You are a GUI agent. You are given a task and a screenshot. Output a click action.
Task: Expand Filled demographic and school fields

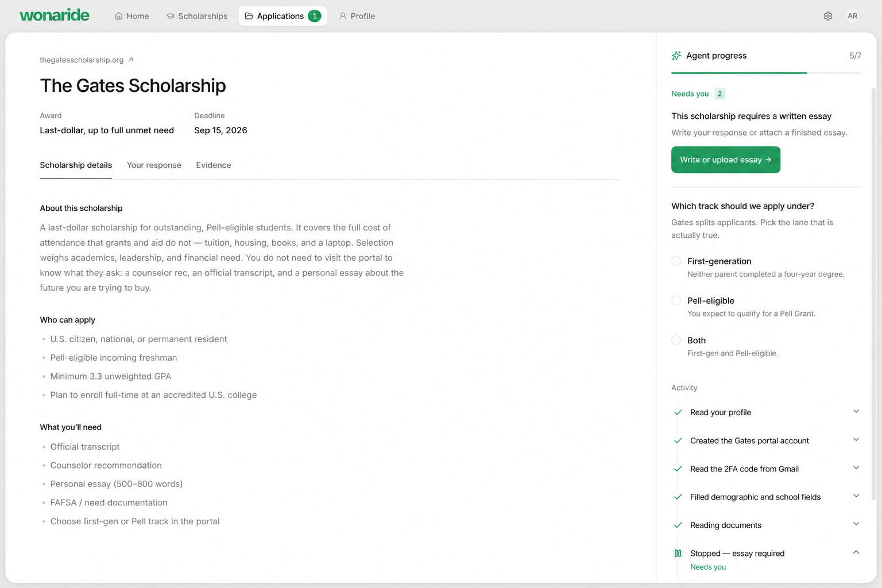[x=856, y=496]
